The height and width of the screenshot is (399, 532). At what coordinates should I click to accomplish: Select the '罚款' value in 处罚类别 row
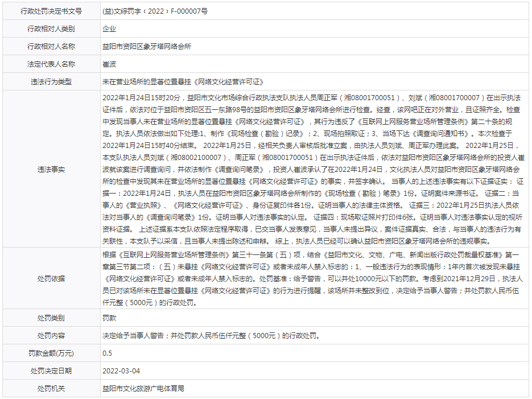tap(109, 318)
